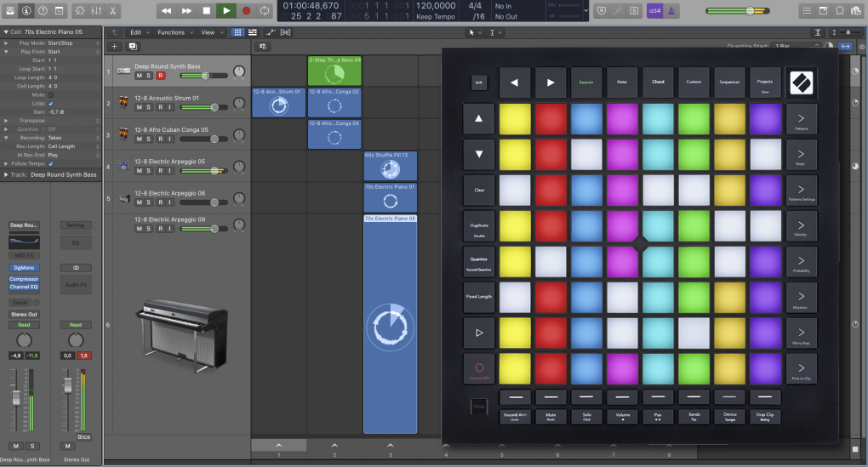
Task: Mute the Deep Round Synth Bass track
Action: [139, 75]
